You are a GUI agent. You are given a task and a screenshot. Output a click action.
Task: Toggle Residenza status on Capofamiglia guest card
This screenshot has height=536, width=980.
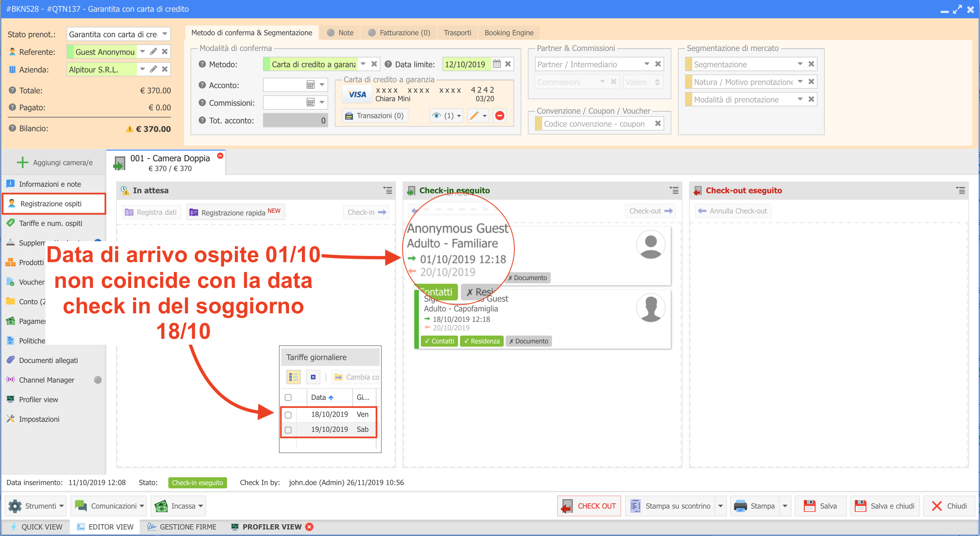(x=482, y=341)
